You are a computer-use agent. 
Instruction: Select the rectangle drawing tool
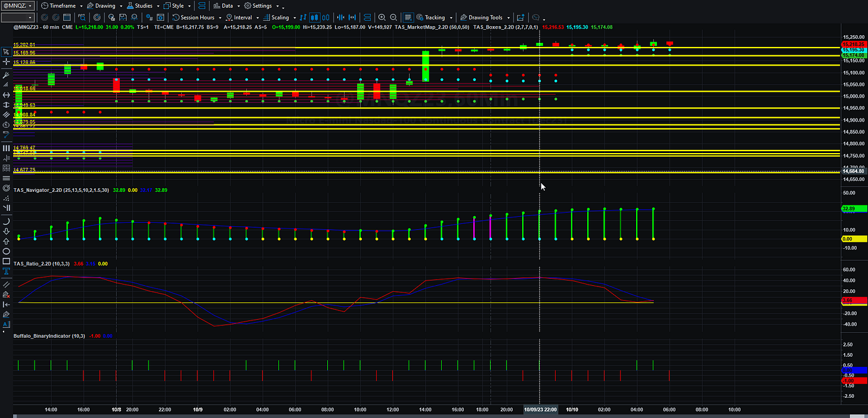click(x=7, y=261)
